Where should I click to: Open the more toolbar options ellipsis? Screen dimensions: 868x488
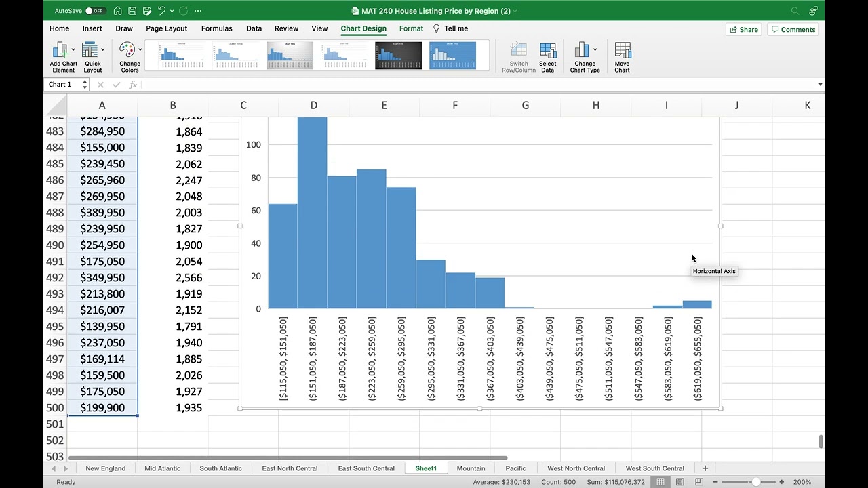pyautogui.click(x=198, y=11)
